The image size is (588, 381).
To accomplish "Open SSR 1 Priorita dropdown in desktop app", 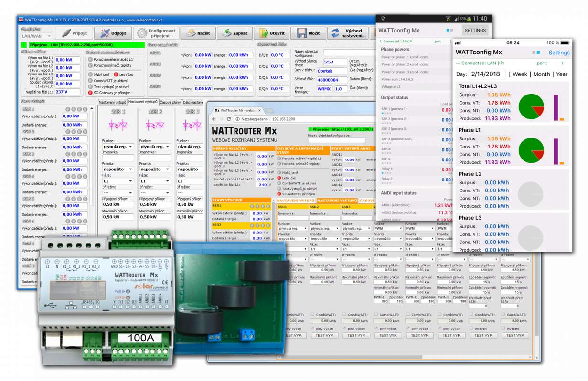I will (x=118, y=169).
